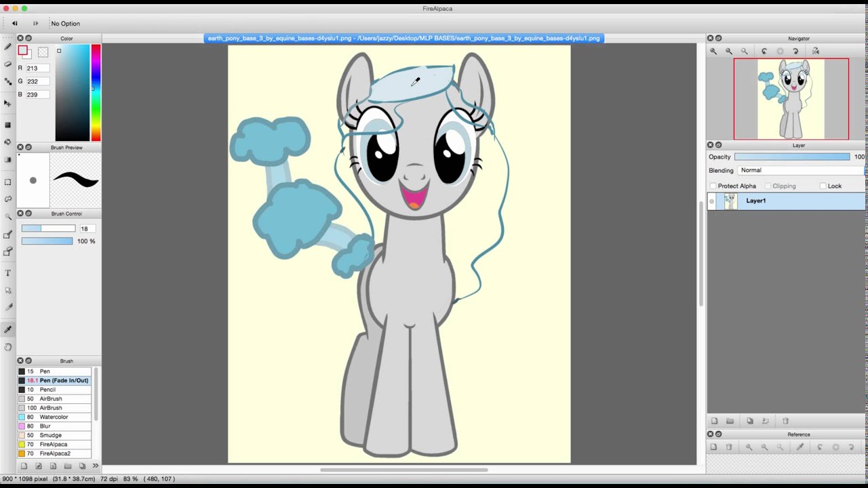Click foreground color swatch
This screenshot has height=488, width=868.
(x=23, y=51)
